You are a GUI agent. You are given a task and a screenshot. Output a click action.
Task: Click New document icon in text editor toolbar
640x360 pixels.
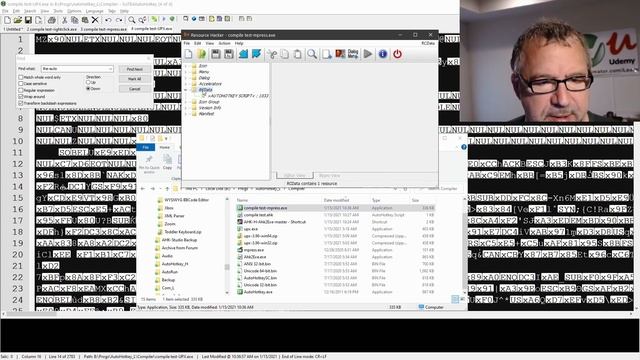pos(7,20)
